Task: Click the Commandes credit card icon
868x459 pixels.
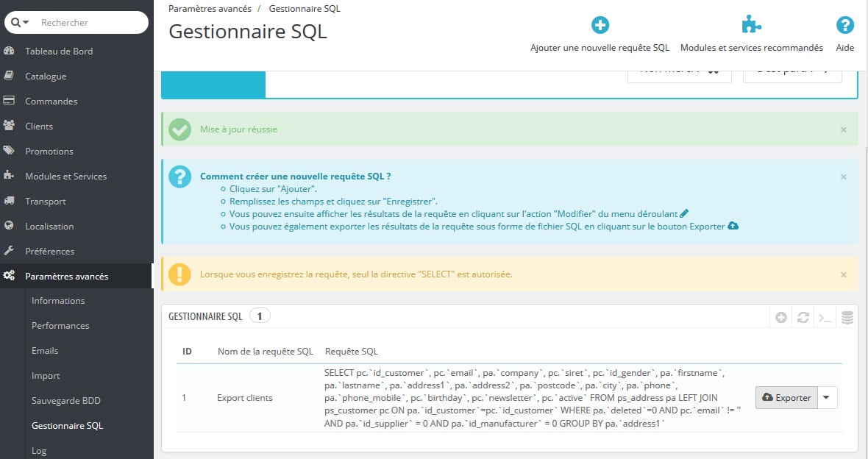Action: click(x=9, y=100)
